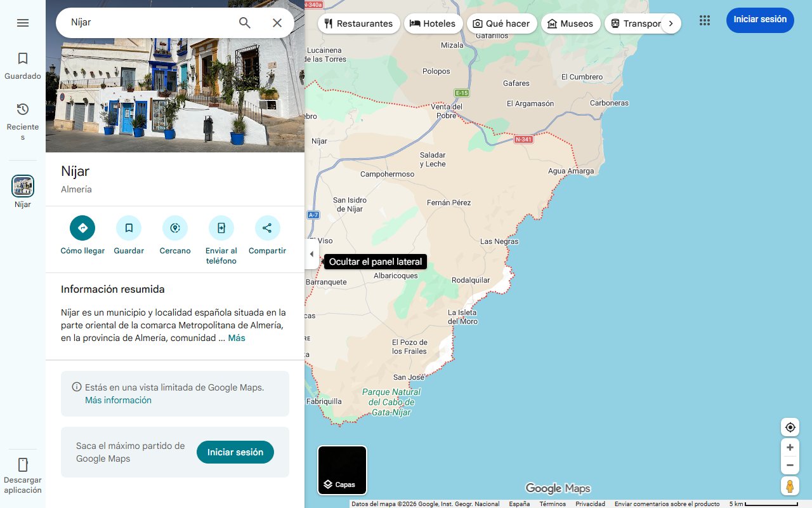Activate Street View with the pegman icon
The image size is (812, 508).
tap(790, 486)
